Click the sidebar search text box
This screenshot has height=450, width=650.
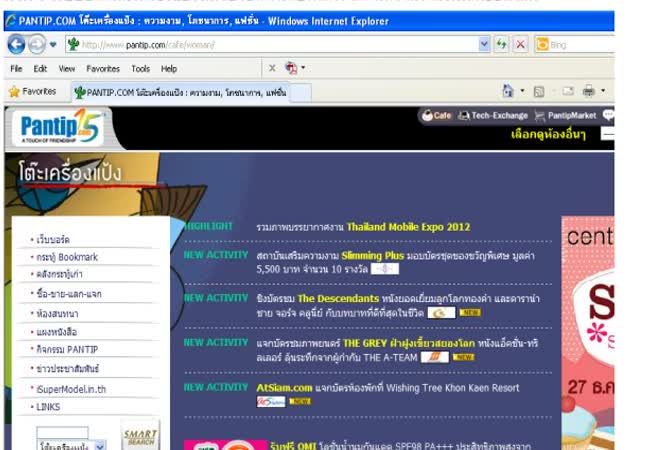[x=62, y=433]
